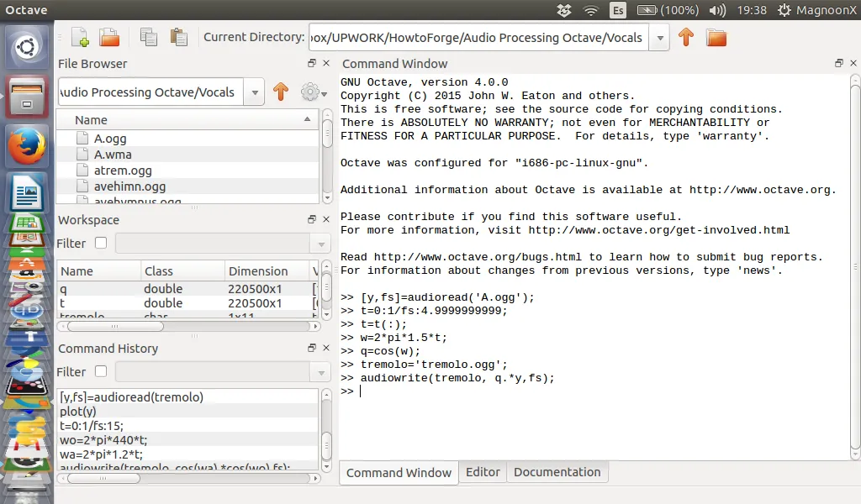Enable the Command History Filter checkbox
Screen dimensions: 861x504
pyautogui.click(x=101, y=371)
